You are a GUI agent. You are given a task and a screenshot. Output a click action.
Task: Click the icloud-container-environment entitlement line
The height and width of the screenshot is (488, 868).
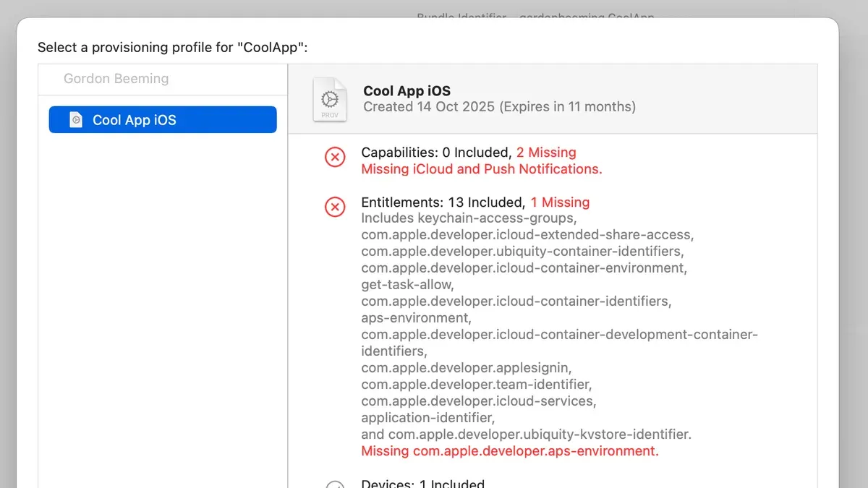(524, 268)
